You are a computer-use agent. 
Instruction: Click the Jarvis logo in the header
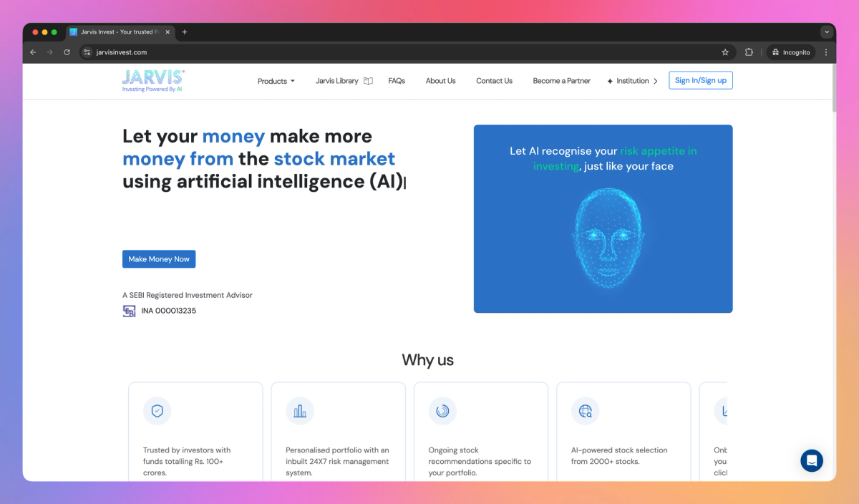click(x=153, y=81)
